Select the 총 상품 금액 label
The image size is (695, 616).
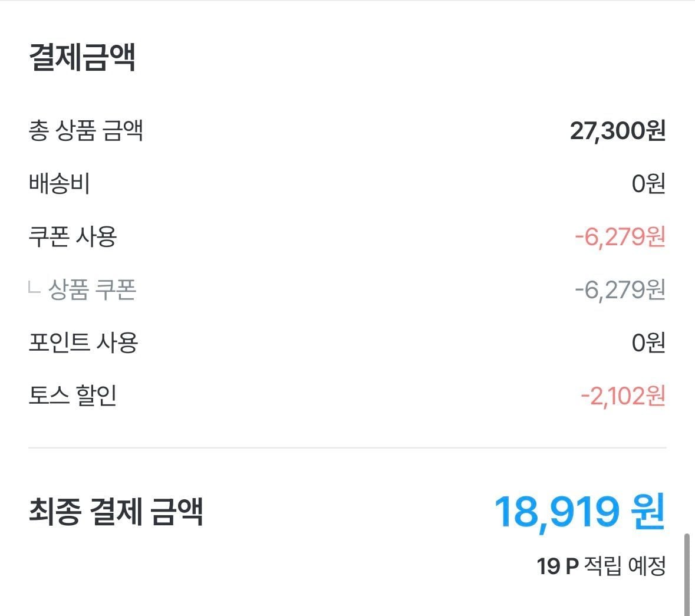[x=86, y=130]
